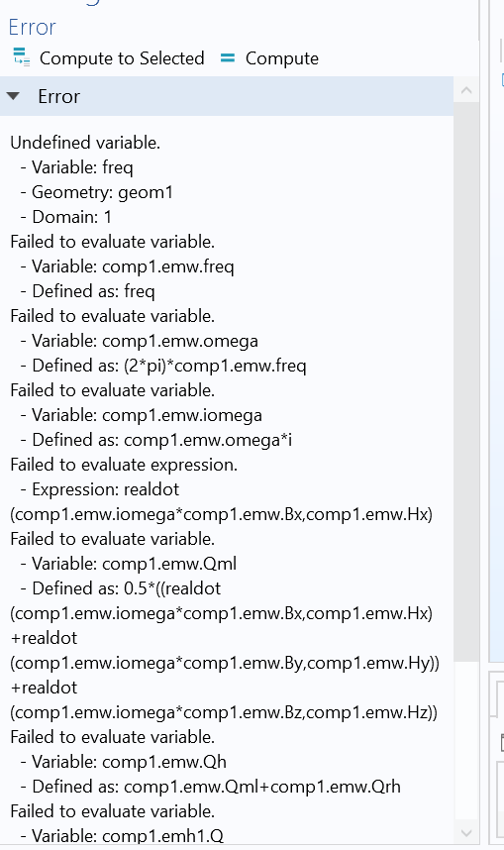This screenshot has width=504, height=850.
Task: Click the Compute button text
Action: (x=282, y=58)
